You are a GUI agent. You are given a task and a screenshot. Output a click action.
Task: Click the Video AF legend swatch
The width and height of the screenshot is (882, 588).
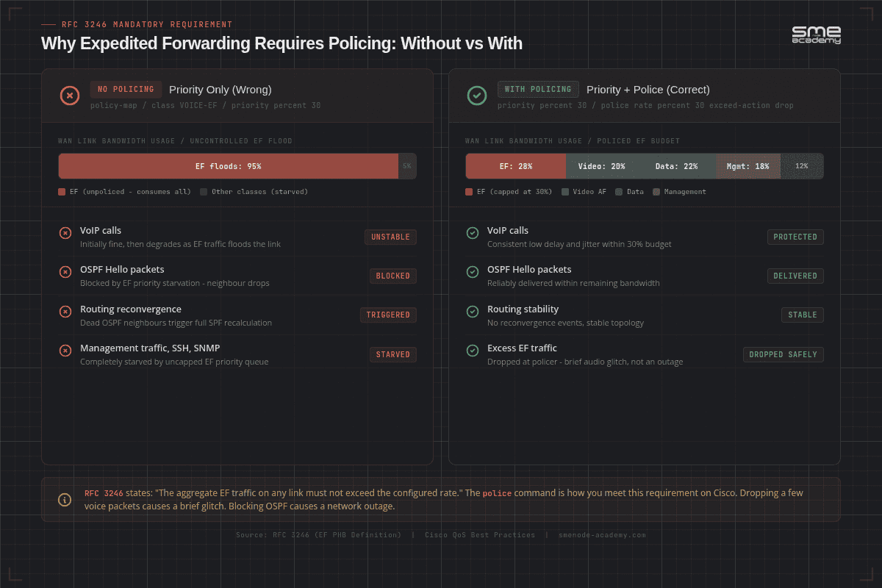(x=565, y=192)
